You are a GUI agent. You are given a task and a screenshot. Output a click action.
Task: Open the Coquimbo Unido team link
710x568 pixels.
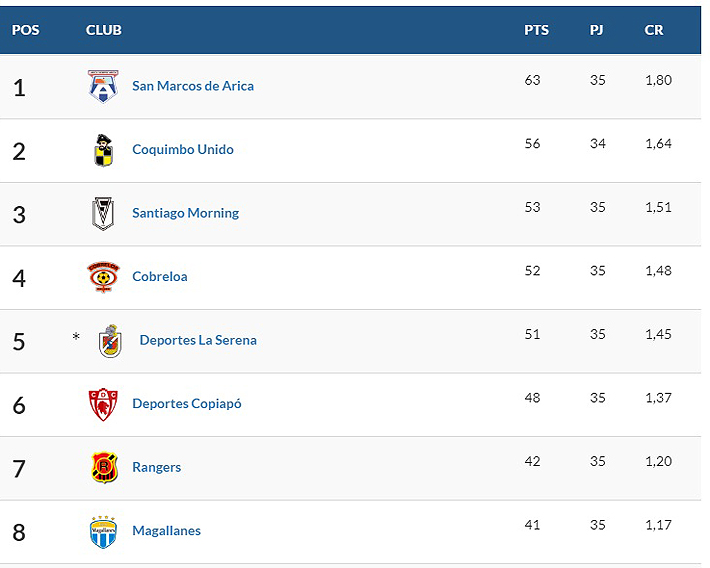tap(183, 150)
